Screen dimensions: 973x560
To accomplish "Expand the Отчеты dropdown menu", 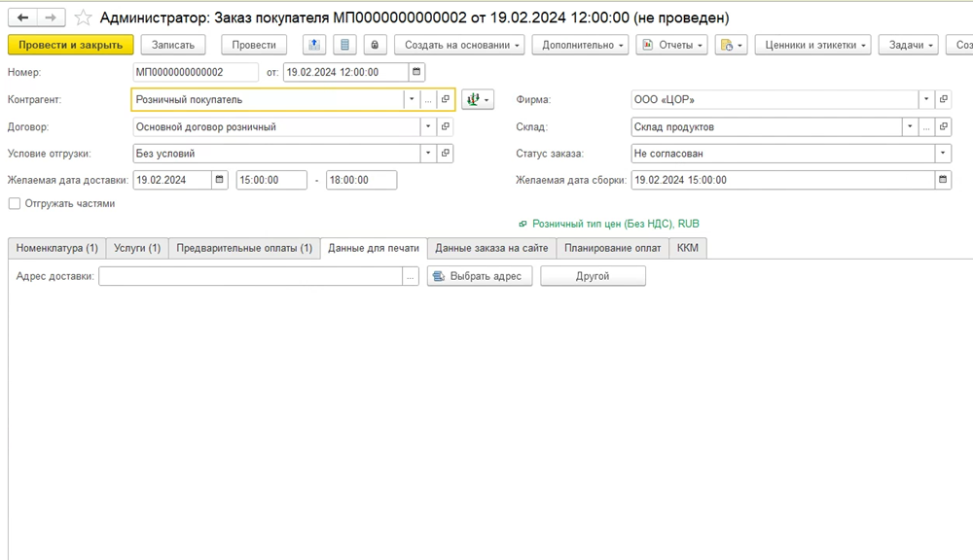I will click(x=671, y=45).
